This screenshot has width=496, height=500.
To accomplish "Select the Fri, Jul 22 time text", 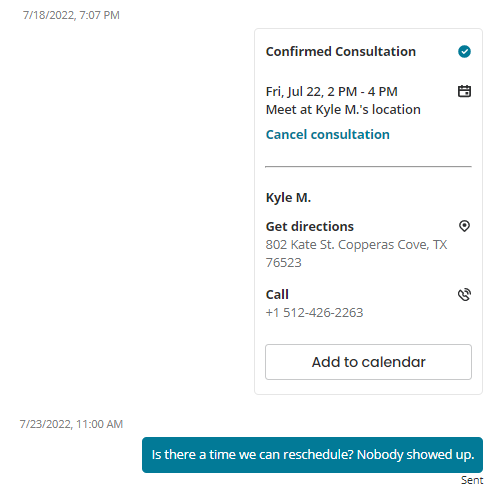I will coord(331,92).
